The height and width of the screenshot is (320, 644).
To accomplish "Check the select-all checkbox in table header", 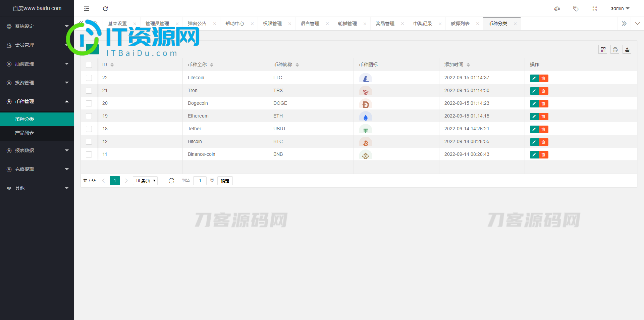I will (89, 65).
